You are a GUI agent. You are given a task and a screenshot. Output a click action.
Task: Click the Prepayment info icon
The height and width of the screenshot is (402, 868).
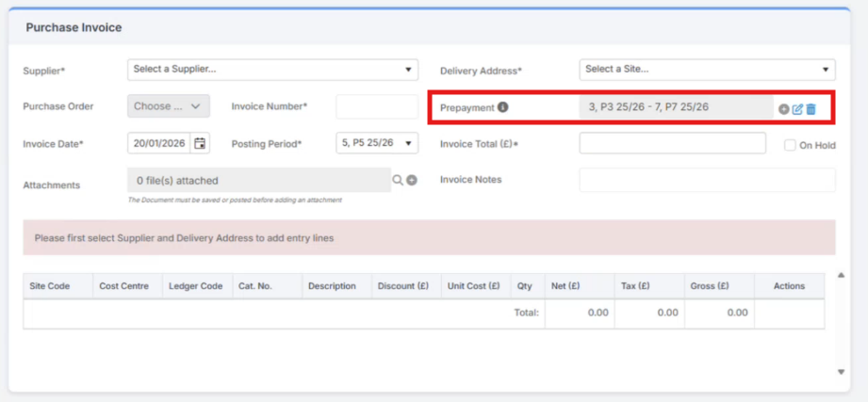click(503, 107)
